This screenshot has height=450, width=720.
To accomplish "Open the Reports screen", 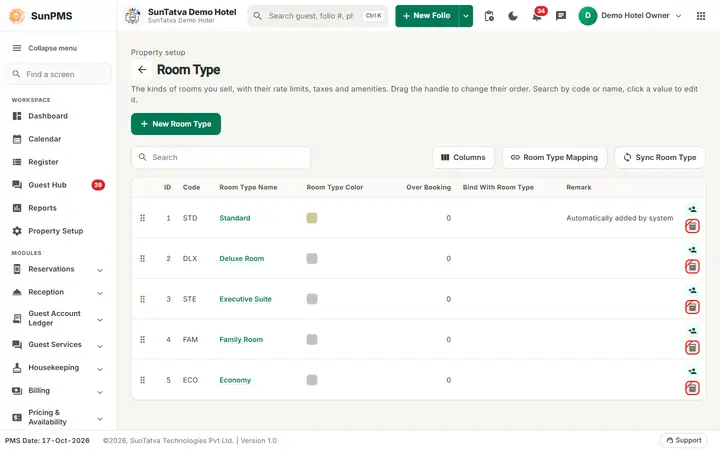I will click(x=58, y=208).
